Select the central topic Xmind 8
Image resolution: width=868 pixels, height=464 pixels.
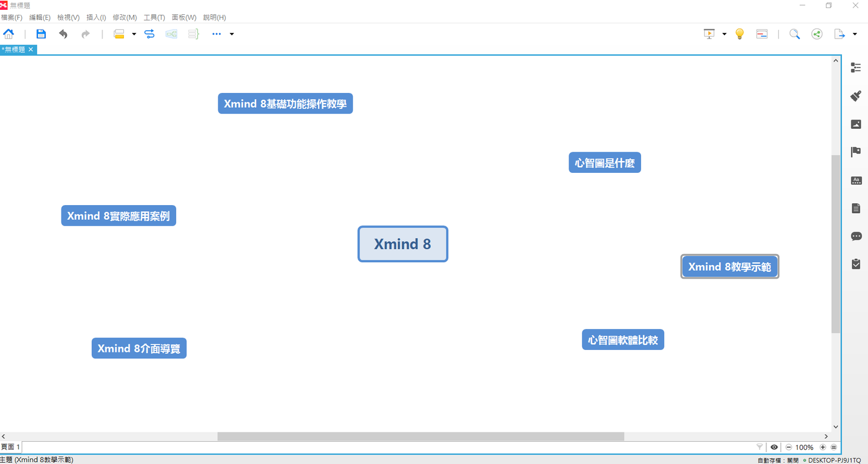coord(402,244)
